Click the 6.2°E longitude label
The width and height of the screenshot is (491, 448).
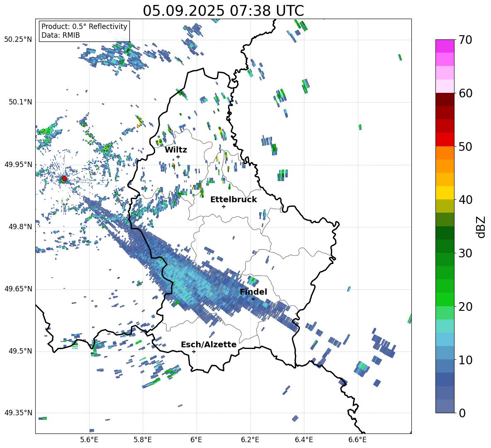250,440
